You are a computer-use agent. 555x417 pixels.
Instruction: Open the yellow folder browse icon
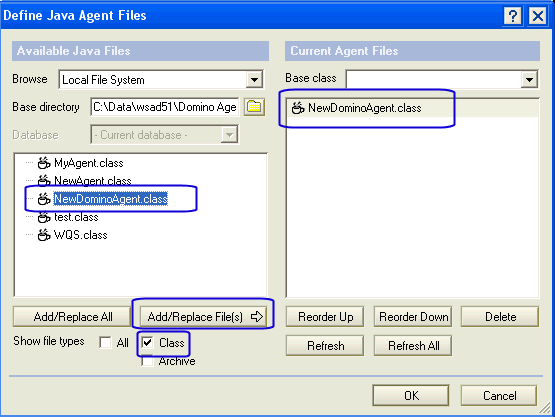tap(254, 107)
